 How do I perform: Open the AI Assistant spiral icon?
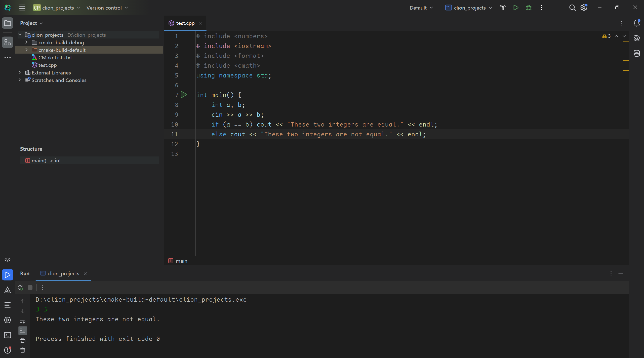coord(636,38)
